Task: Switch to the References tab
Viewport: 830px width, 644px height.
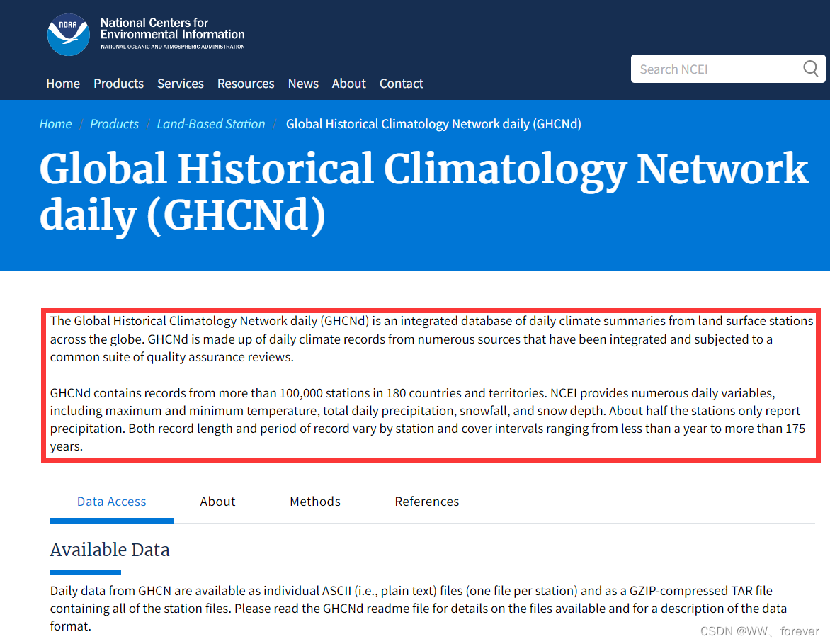Action: (x=426, y=502)
